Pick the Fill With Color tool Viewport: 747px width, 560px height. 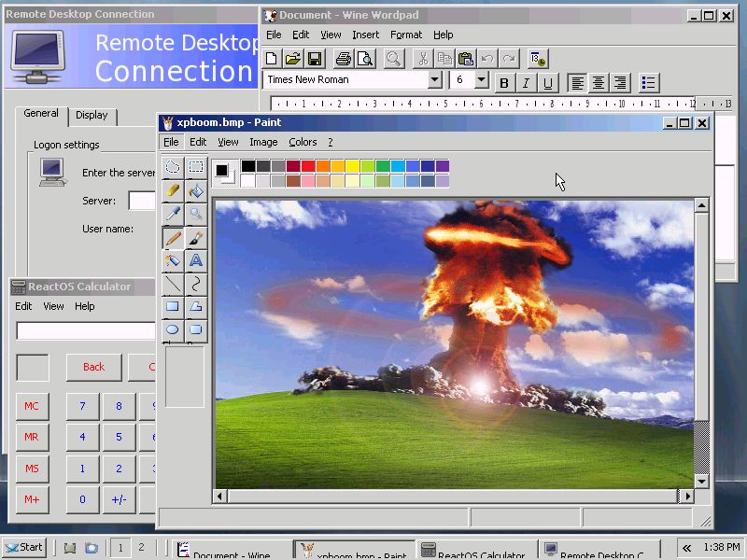pos(194,189)
